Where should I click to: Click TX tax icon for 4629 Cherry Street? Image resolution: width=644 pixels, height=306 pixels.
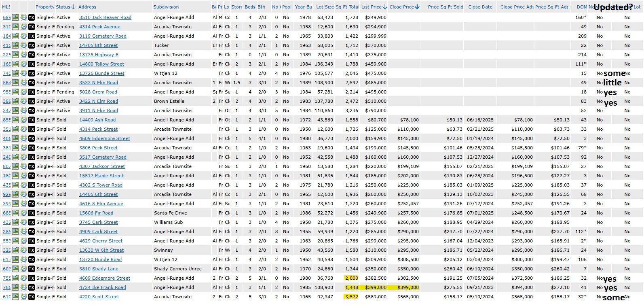click(32, 241)
